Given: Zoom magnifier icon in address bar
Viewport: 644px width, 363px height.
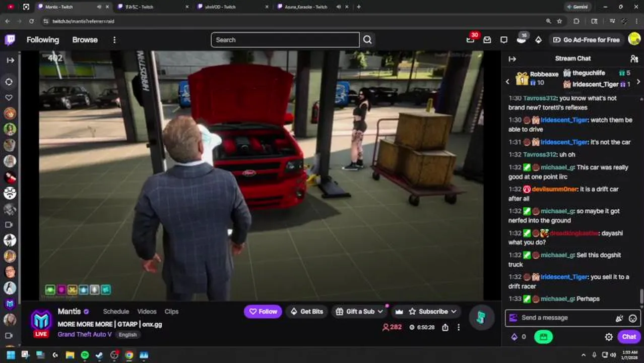Looking at the screenshot, I should click(548, 21).
